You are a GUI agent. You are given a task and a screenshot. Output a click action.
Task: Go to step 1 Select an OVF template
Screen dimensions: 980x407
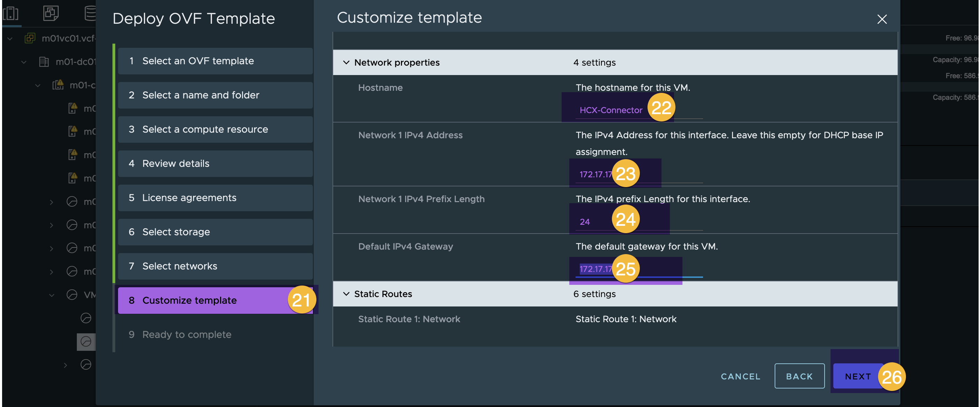point(215,61)
